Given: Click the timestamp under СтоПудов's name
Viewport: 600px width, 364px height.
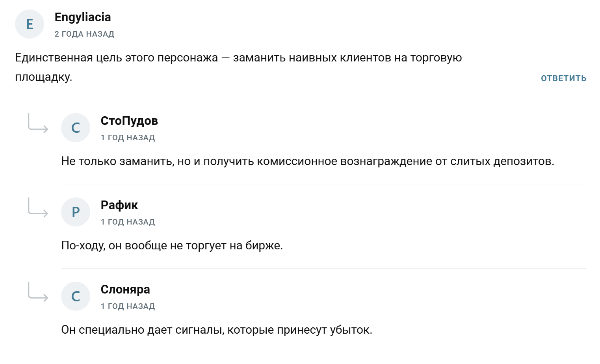Looking at the screenshot, I should point(128,138).
